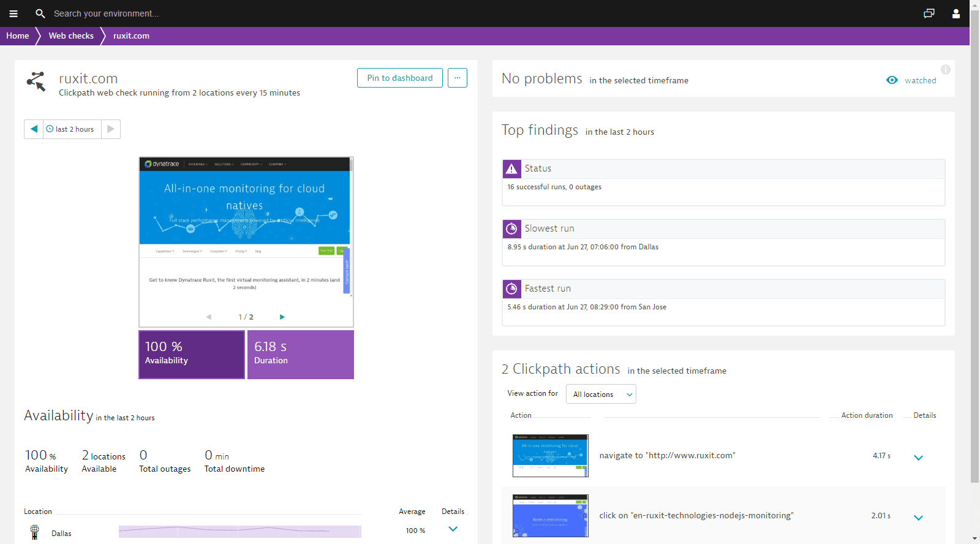The width and height of the screenshot is (980, 544).
Task: Click the '16 successful runs, 0 outages' text
Action: coord(554,187)
